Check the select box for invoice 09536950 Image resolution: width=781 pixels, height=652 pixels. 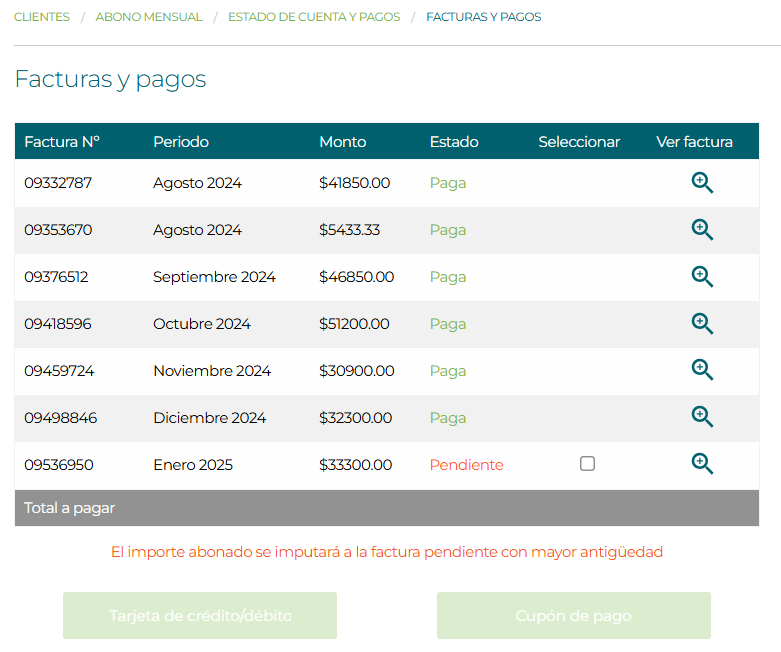click(x=587, y=464)
